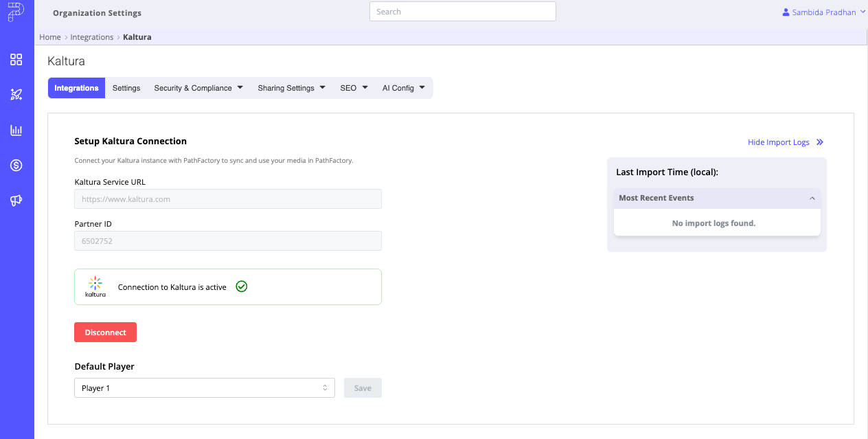Click Hide Import Logs link
868x439 pixels.
[786, 142]
